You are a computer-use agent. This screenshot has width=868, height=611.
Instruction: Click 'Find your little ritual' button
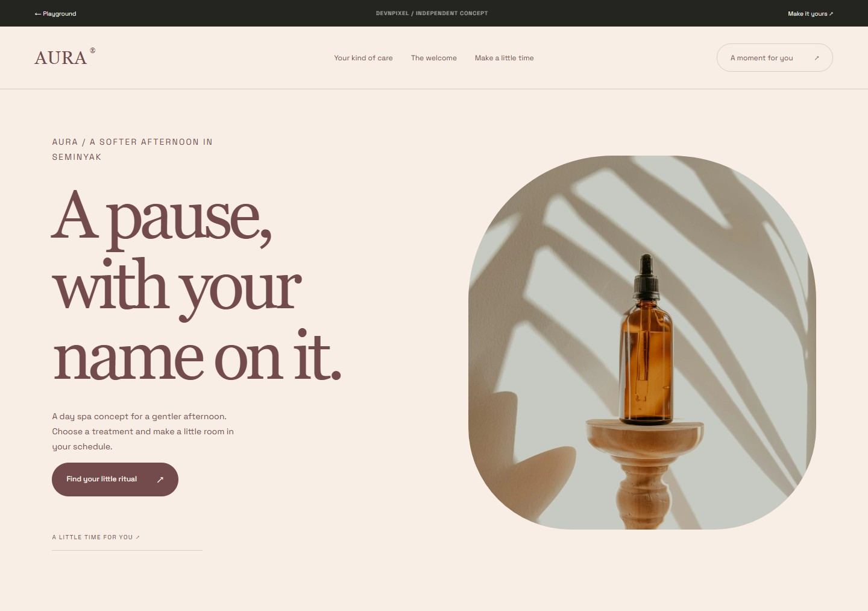click(x=115, y=480)
